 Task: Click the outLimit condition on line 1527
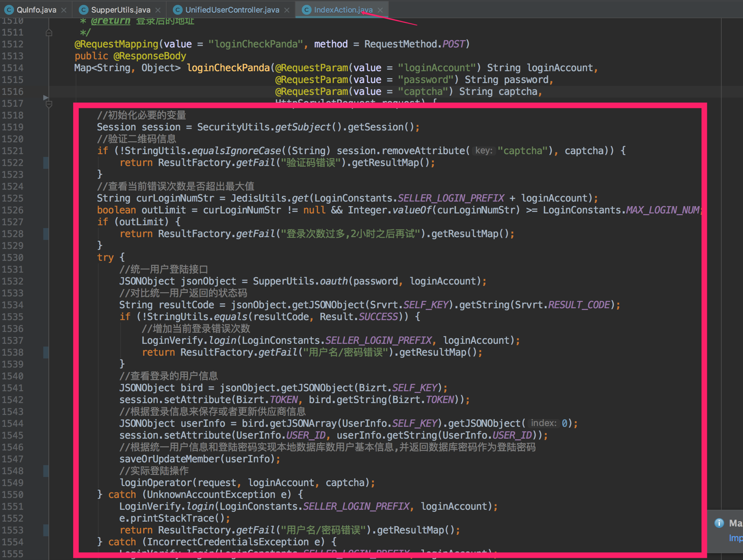point(141,222)
